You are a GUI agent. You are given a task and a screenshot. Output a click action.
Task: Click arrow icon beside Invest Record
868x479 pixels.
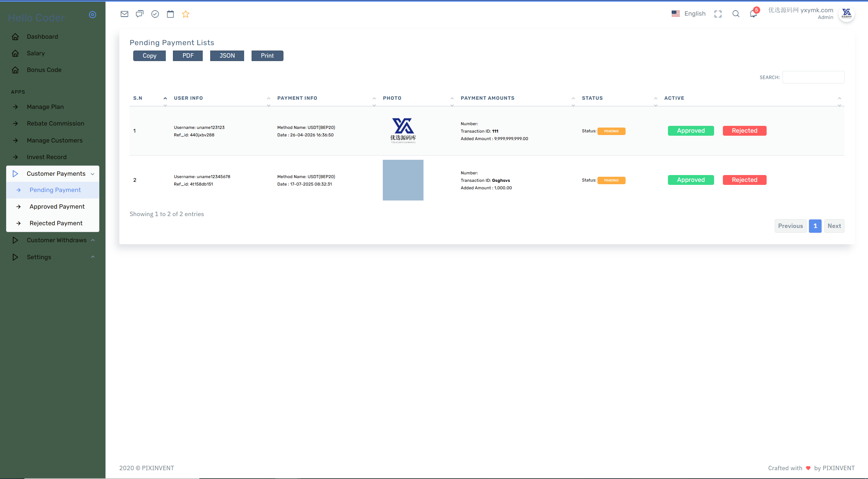[x=15, y=157]
